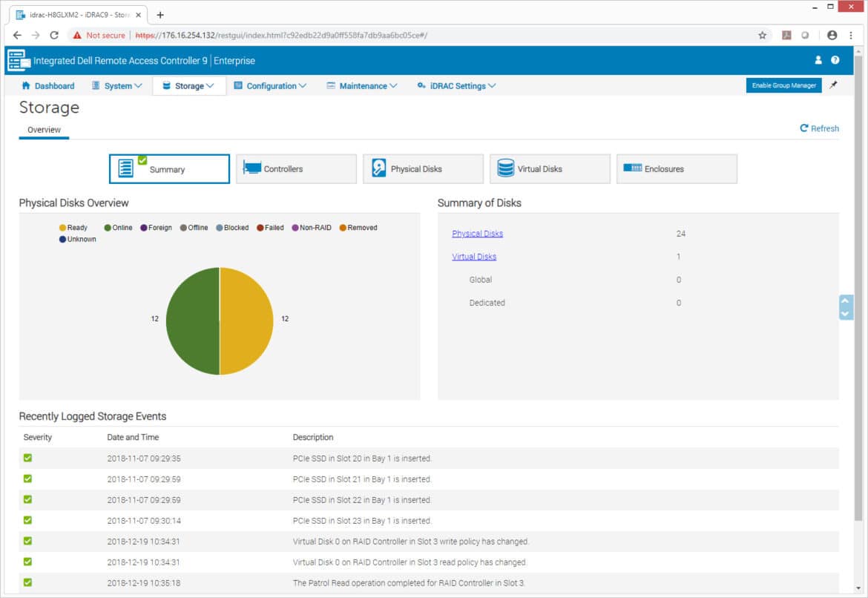868x598 pixels.
Task: Open Chrome's three-dot menu
Action: point(851,36)
